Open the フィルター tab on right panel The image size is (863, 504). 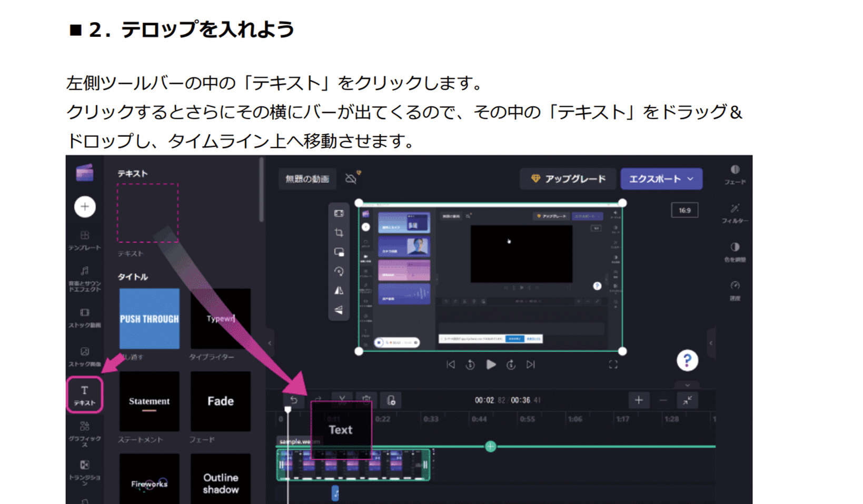(x=735, y=214)
